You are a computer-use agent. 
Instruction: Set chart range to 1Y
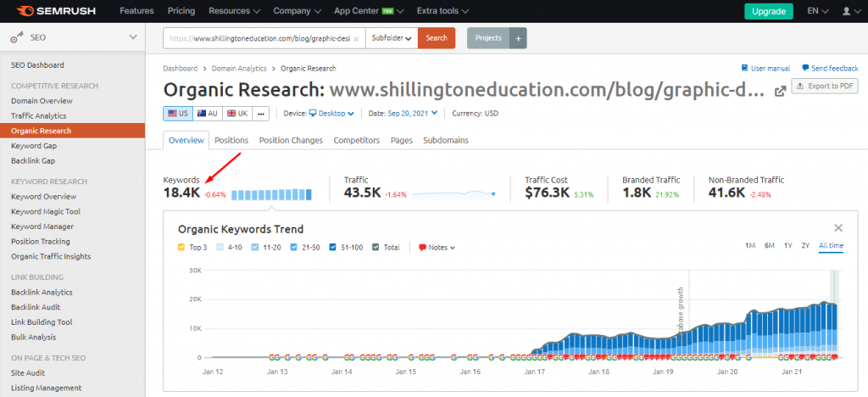pyautogui.click(x=787, y=246)
